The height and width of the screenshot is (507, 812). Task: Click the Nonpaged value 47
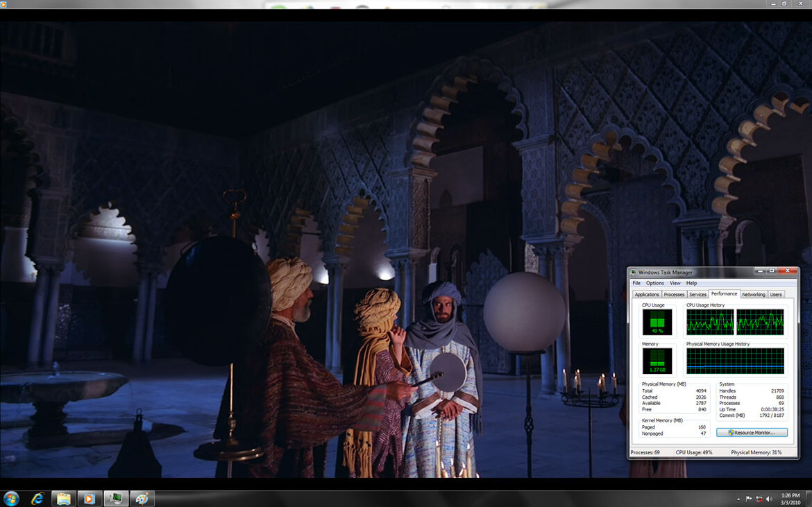(703, 433)
